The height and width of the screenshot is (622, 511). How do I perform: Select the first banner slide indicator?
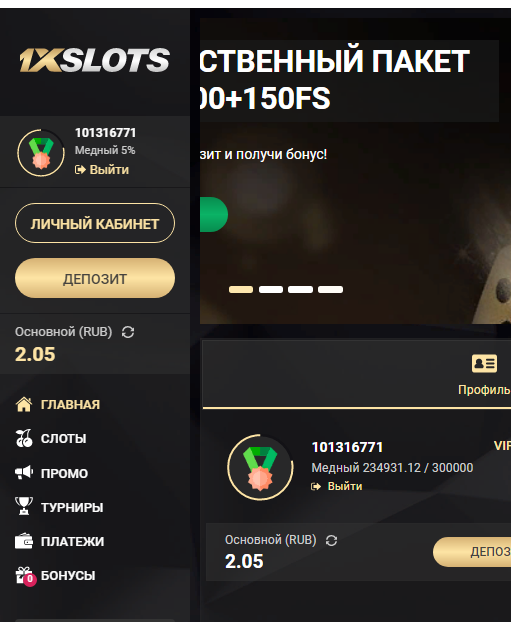(241, 290)
